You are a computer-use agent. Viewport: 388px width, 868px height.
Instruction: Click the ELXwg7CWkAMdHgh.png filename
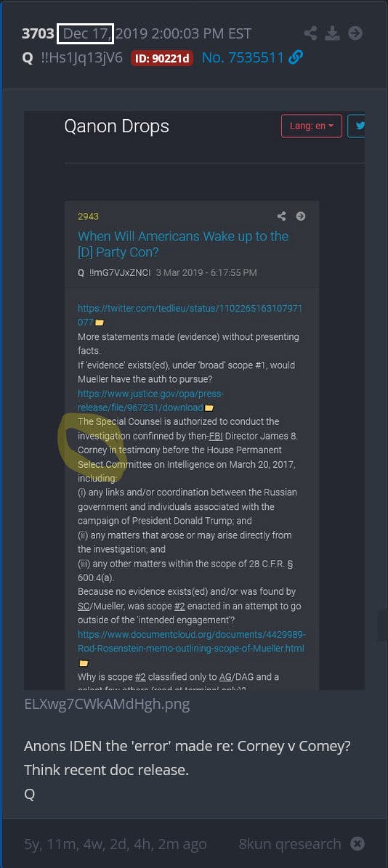tap(107, 704)
